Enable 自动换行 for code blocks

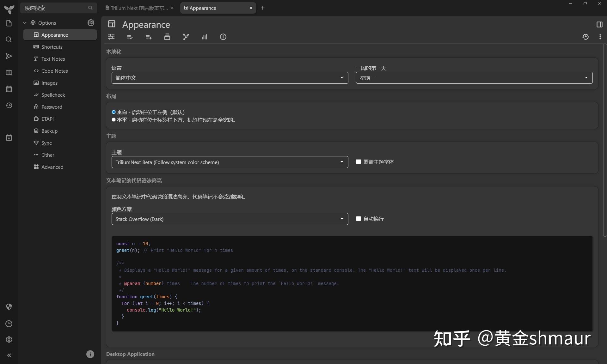[x=358, y=219]
